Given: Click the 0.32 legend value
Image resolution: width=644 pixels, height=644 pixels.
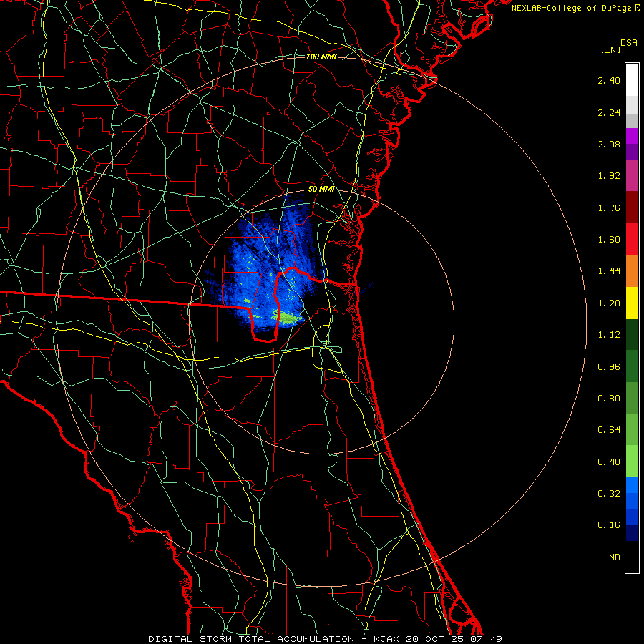Looking at the screenshot, I should tap(609, 494).
